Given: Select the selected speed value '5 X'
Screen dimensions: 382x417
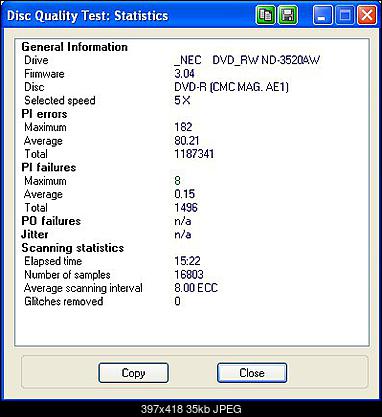Looking at the screenshot, I should tap(182, 100).
